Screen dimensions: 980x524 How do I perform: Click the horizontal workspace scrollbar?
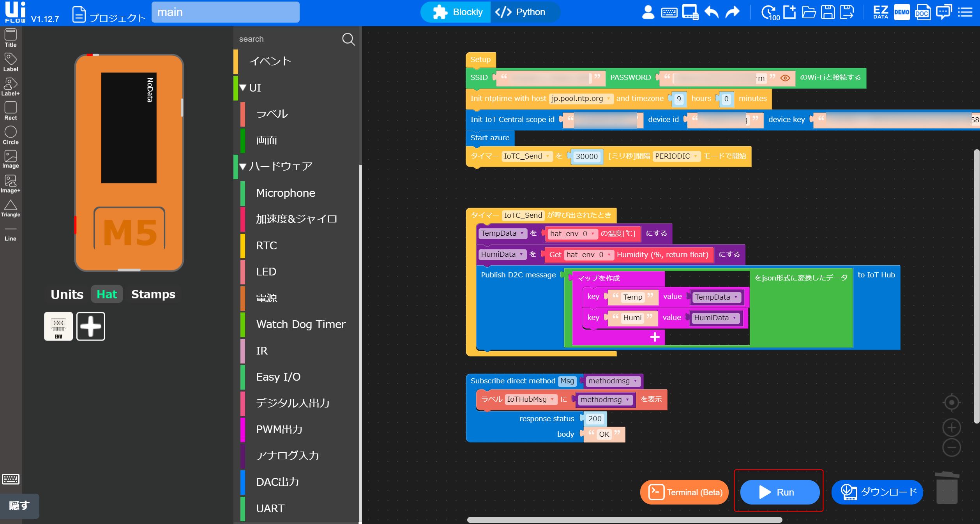tap(624, 520)
